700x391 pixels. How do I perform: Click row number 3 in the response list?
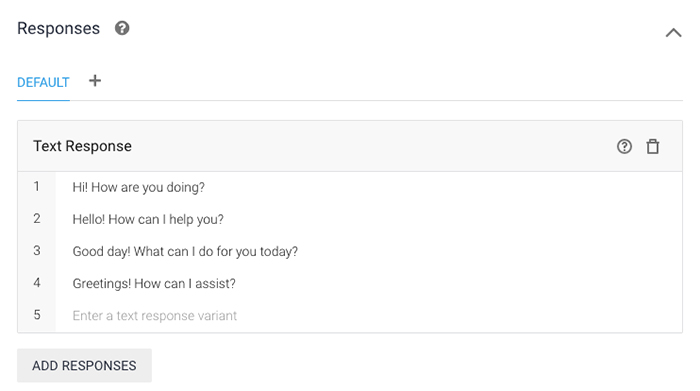37,250
